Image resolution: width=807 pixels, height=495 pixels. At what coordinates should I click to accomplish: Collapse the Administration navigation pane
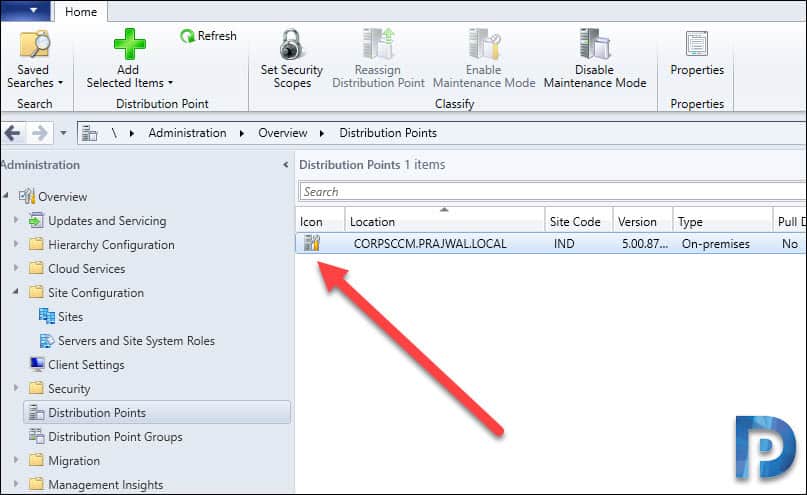click(286, 165)
